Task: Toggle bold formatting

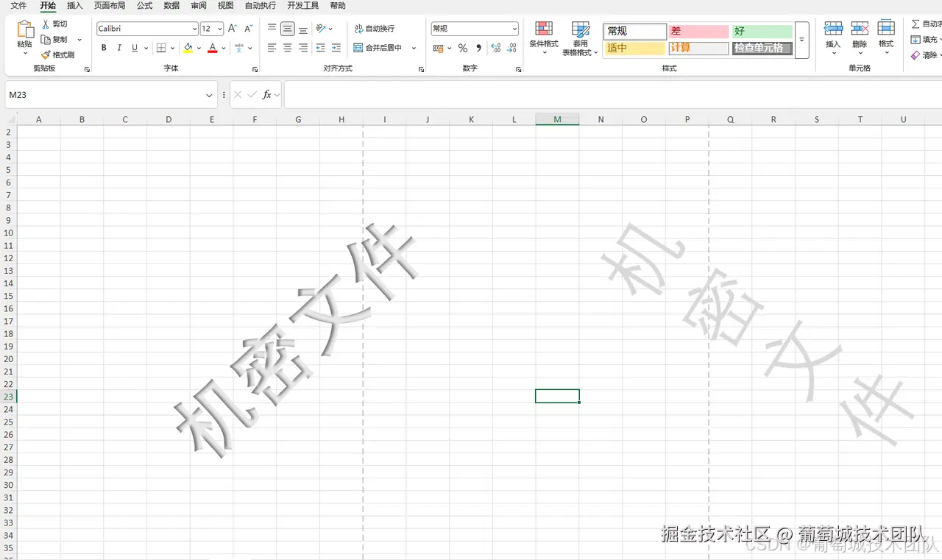Action: (x=104, y=48)
